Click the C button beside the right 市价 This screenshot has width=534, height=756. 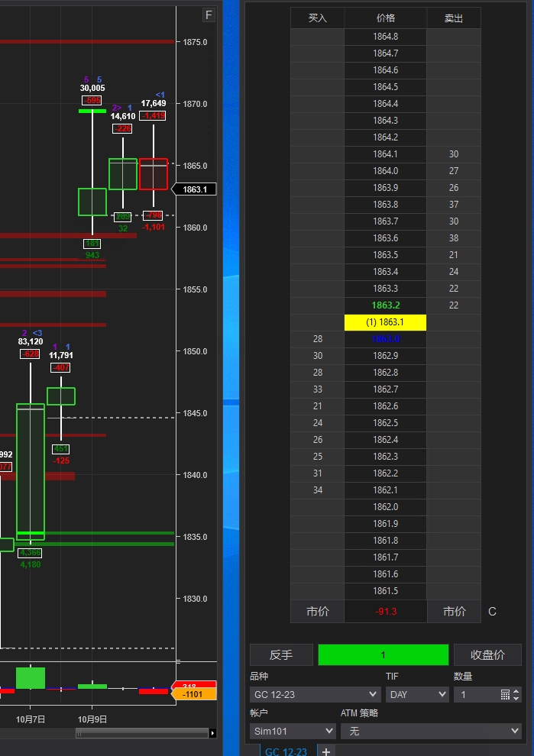tap(492, 612)
